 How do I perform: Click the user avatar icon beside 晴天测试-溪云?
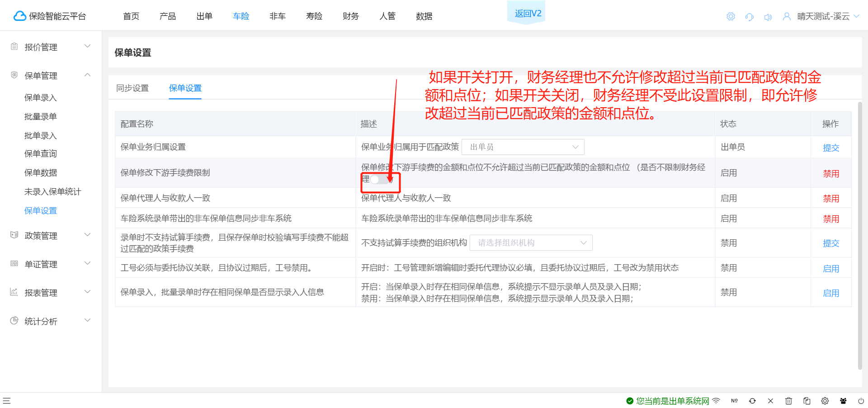coord(787,17)
